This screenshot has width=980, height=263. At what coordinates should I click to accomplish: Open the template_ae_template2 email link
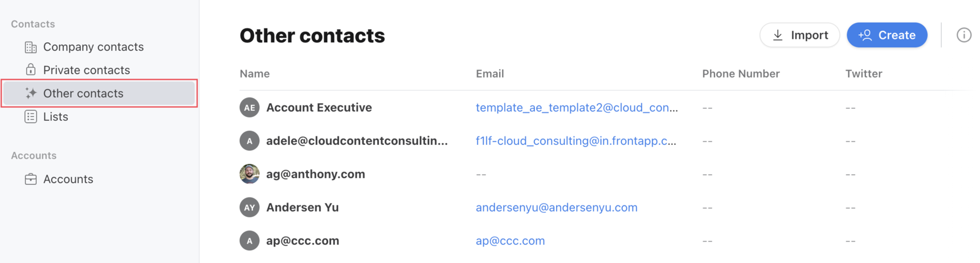(577, 107)
